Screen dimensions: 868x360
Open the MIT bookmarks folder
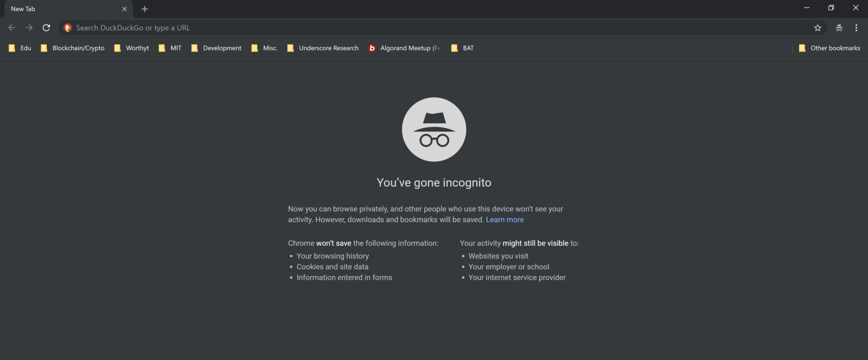170,48
